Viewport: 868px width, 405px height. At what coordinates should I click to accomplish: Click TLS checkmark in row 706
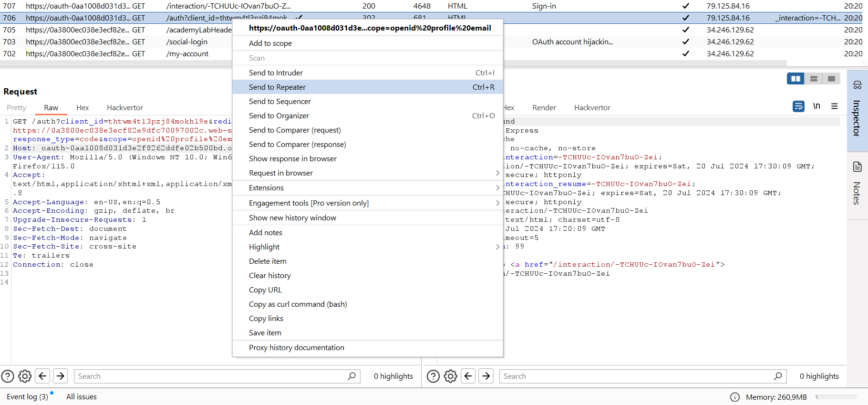tap(685, 18)
